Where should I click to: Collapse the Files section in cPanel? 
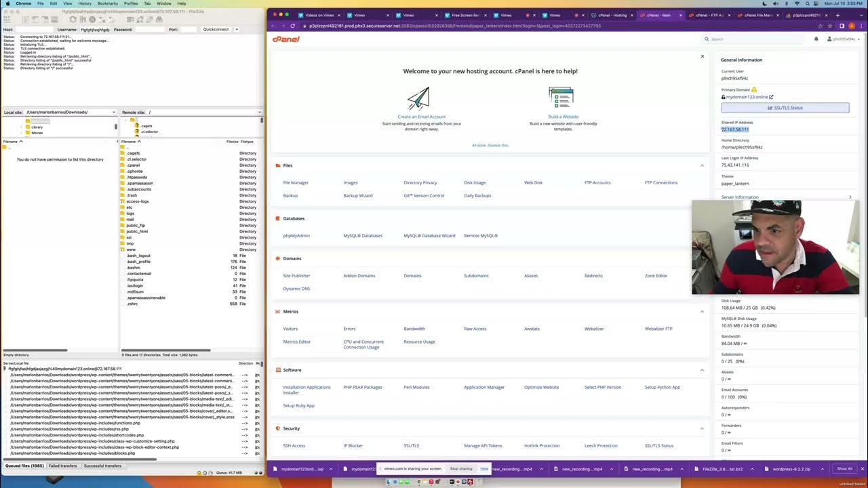click(702, 165)
